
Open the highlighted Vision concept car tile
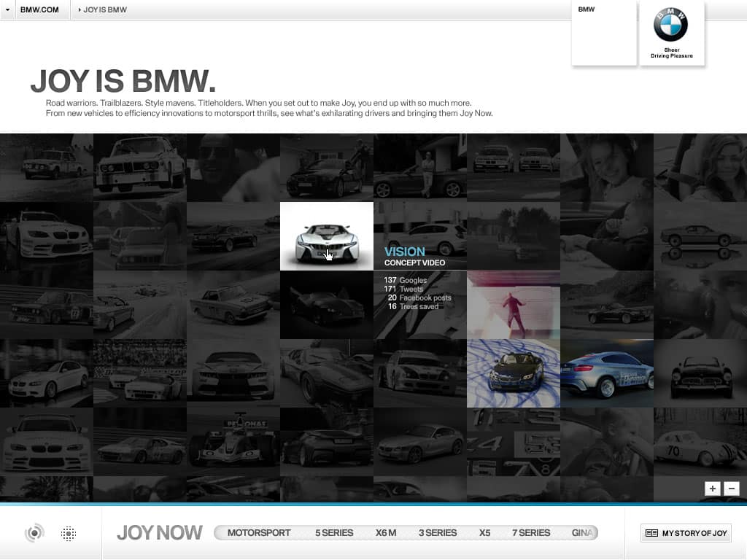[326, 236]
